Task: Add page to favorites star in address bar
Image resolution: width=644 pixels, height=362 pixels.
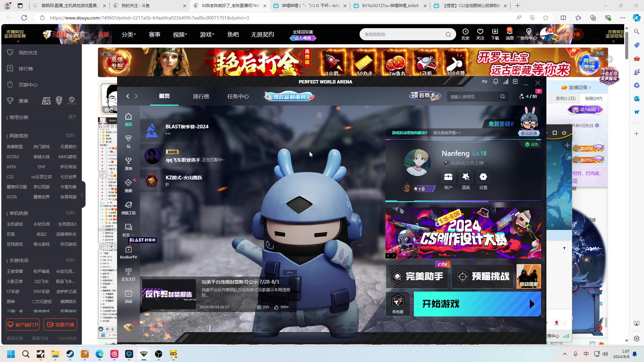Action: tap(546, 18)
